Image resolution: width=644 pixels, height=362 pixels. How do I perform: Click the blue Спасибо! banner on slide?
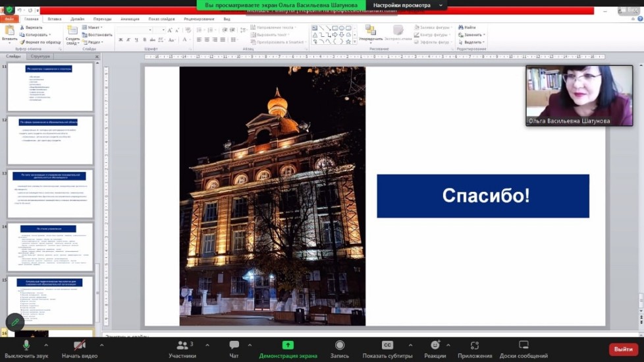[483, 196]
